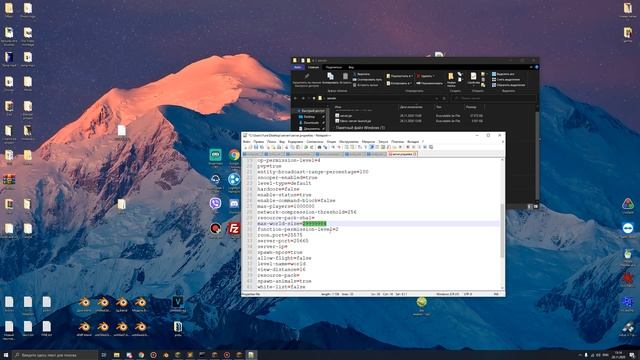Close the server.properties tab via its X

[x=415, y=154]
